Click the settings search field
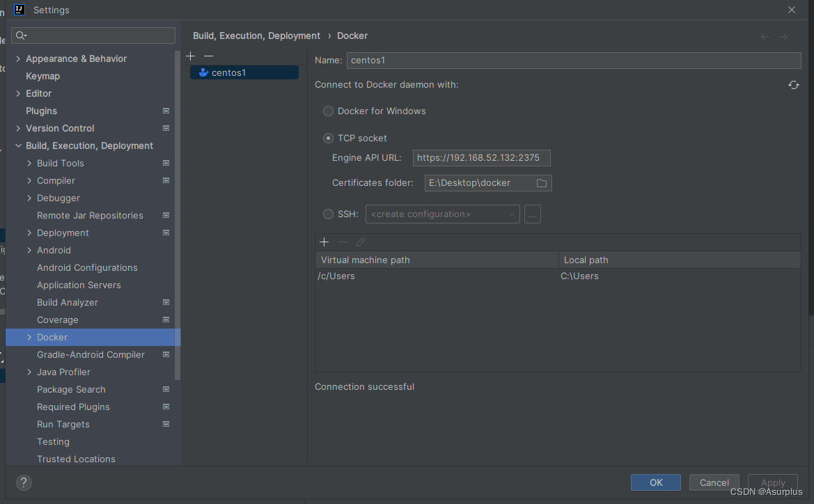Viewport: 814px width, 504px height. click(93, 36)
